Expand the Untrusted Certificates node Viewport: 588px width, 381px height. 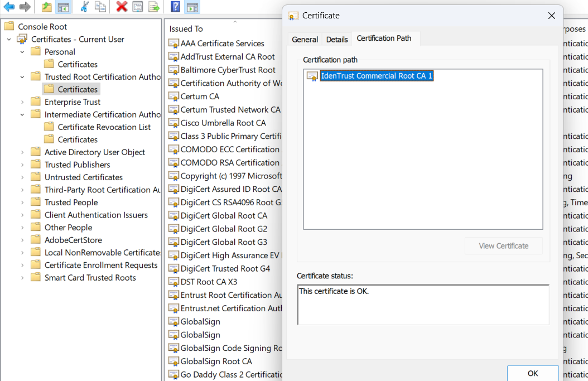22,177
